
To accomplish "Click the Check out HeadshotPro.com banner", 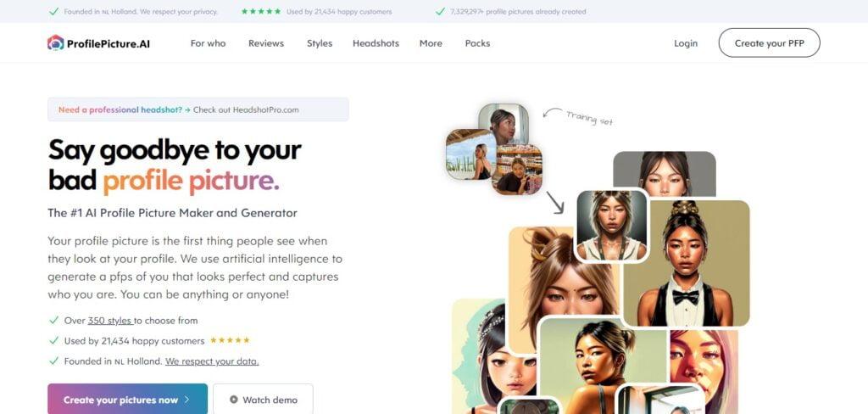I will (198, 109).
